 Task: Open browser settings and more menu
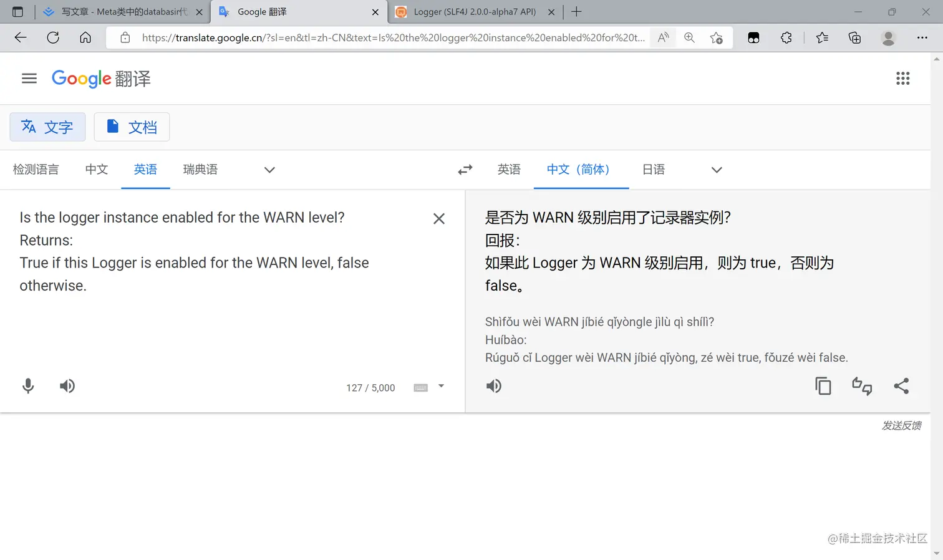(922, 37)
